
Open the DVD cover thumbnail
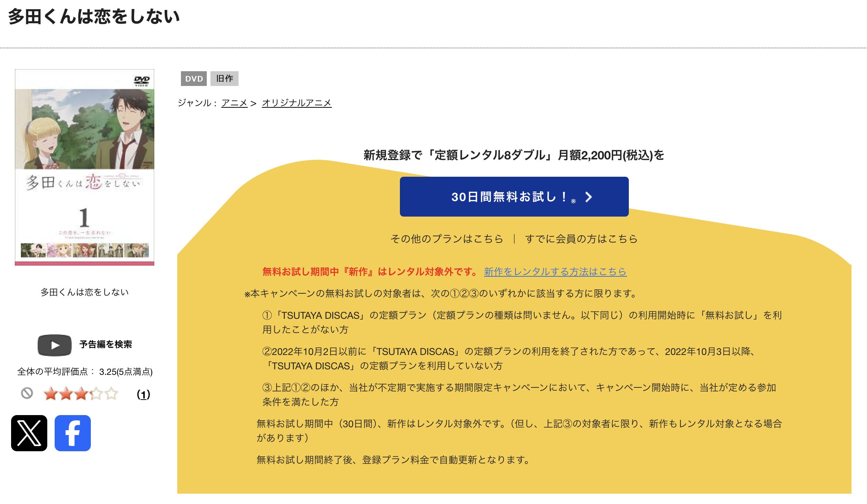[85, 167]
